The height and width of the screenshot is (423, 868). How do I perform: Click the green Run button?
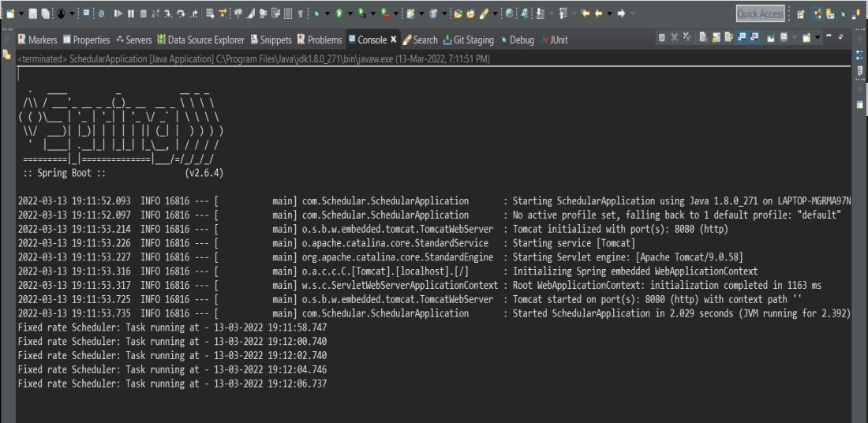click(x=339, y=13)
